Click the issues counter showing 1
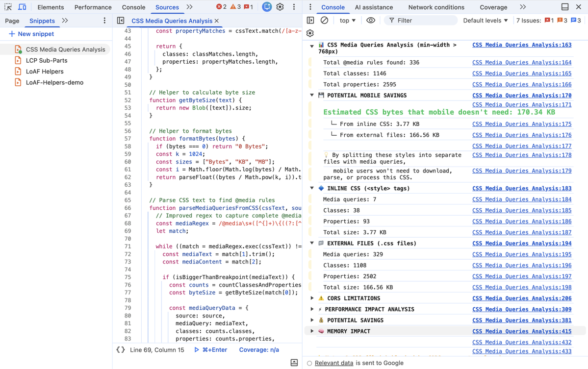The image size is (588, 369). pyautogui.click(x=249, y=7)
